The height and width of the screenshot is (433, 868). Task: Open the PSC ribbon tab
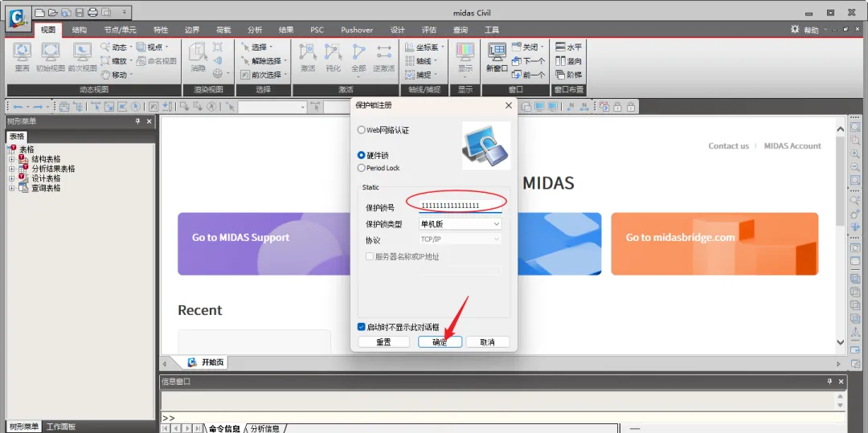317,30
